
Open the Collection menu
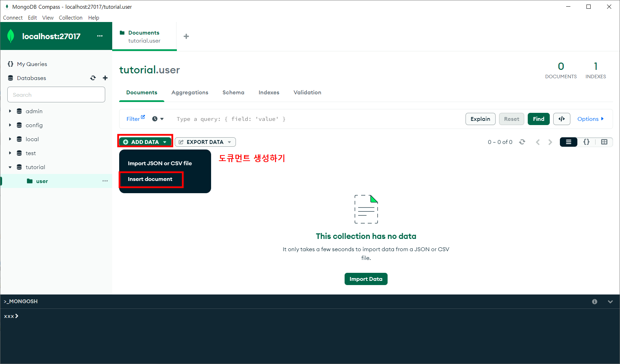[71, 17]
